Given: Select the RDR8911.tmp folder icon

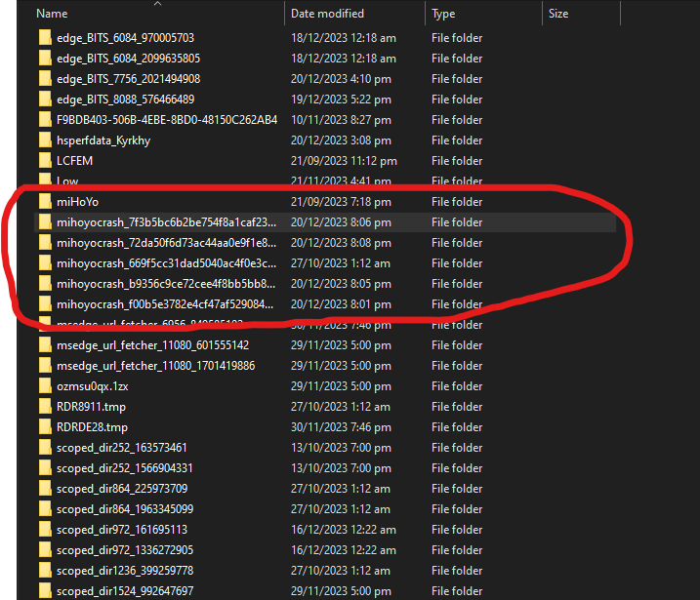Looking at the screenshot, I should click(45, 407).
